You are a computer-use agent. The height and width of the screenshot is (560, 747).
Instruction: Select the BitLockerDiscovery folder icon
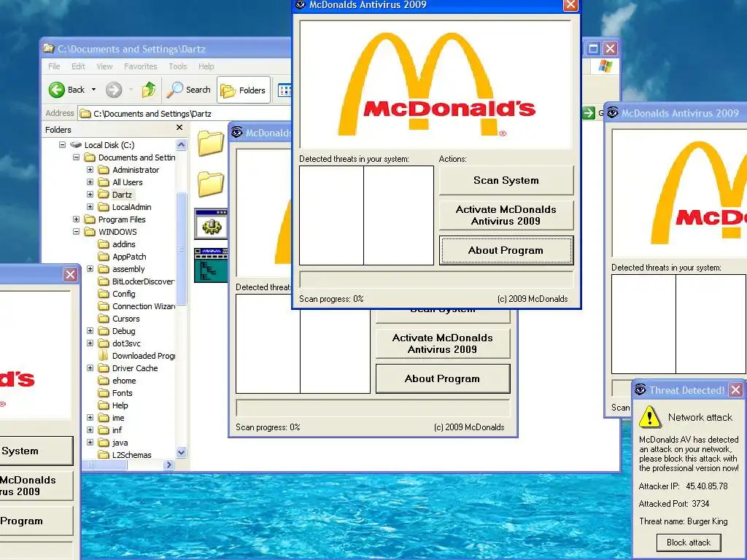[x=104, y=281]
